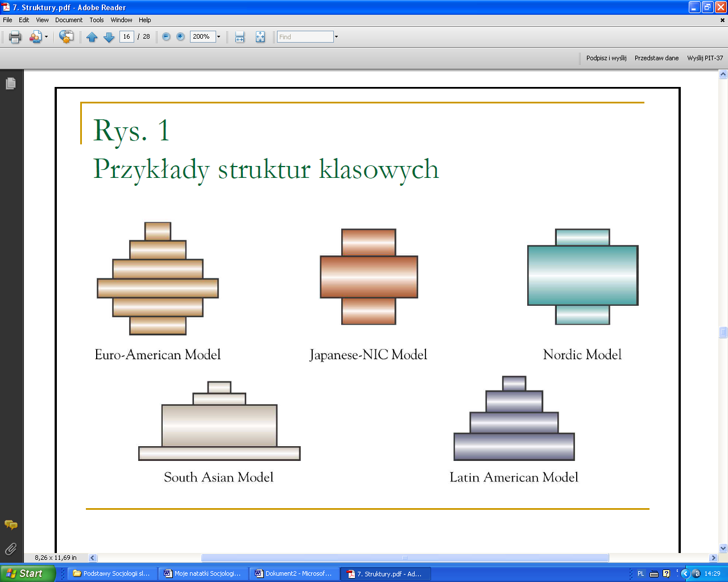
Task: Click 7. Struktury.pdf taskbar item
Action: (x=386, y=573)
